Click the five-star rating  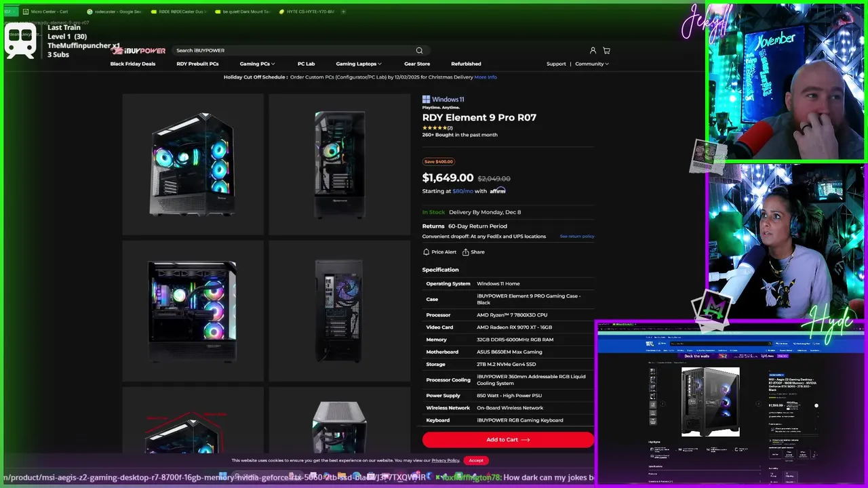(435, 127)
